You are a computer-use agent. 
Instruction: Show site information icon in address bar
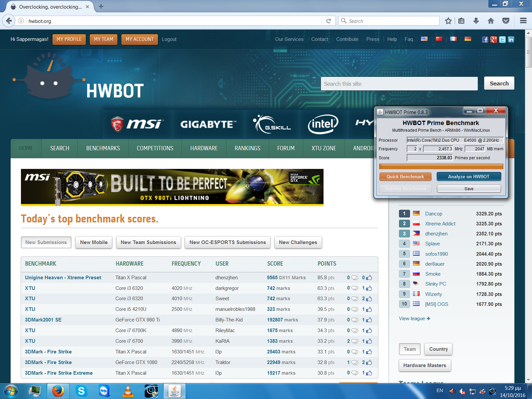pos(21,21)
